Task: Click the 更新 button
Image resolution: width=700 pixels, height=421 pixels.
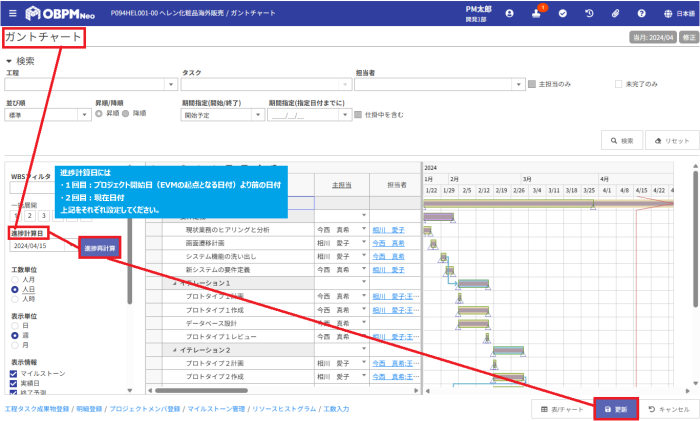Action: 616,409
